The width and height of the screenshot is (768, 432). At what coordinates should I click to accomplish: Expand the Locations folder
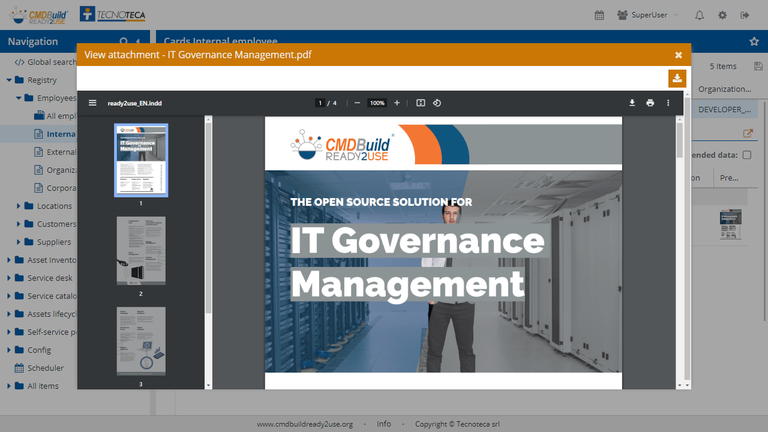click(x=19, y=206)
